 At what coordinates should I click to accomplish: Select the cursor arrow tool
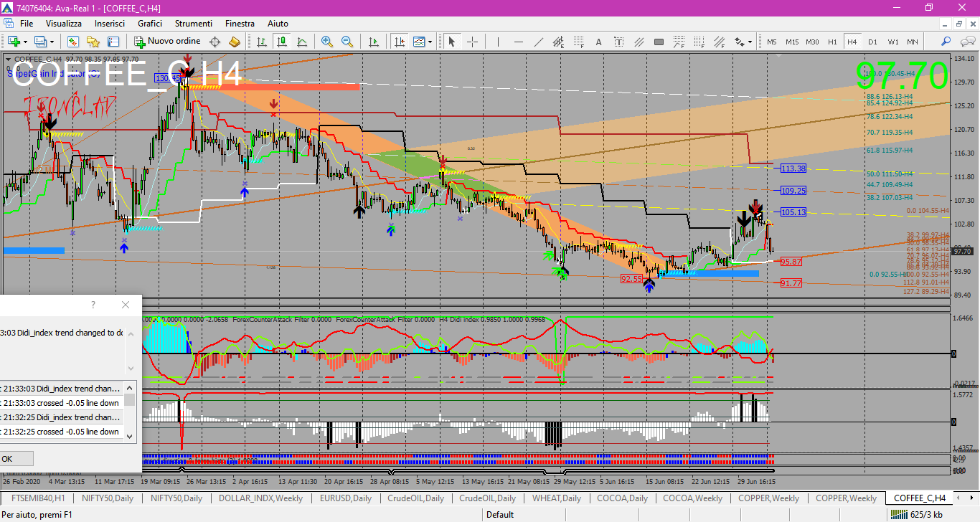coord(452,42)
